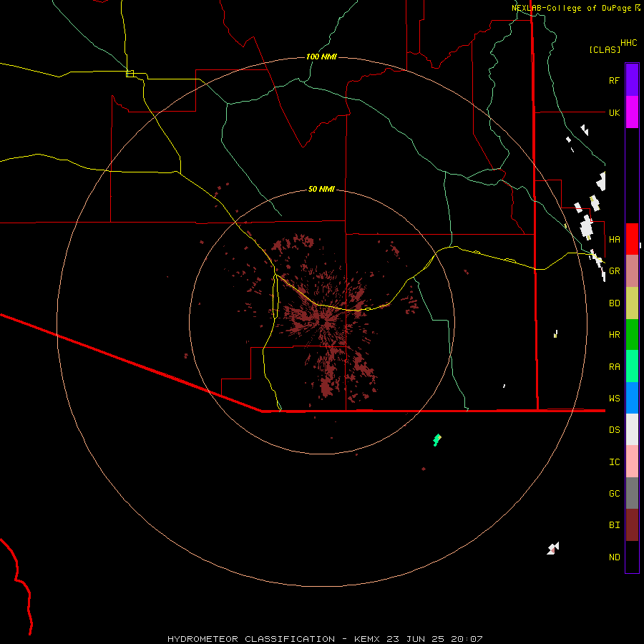Click the 'RA' legend label

tap(614, 367)
